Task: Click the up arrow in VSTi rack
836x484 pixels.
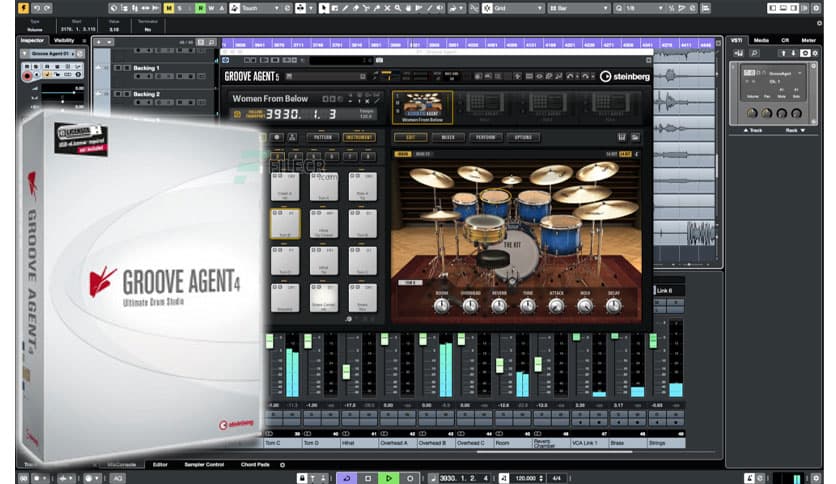Action: pyautogui.click(x=783, y=53)
